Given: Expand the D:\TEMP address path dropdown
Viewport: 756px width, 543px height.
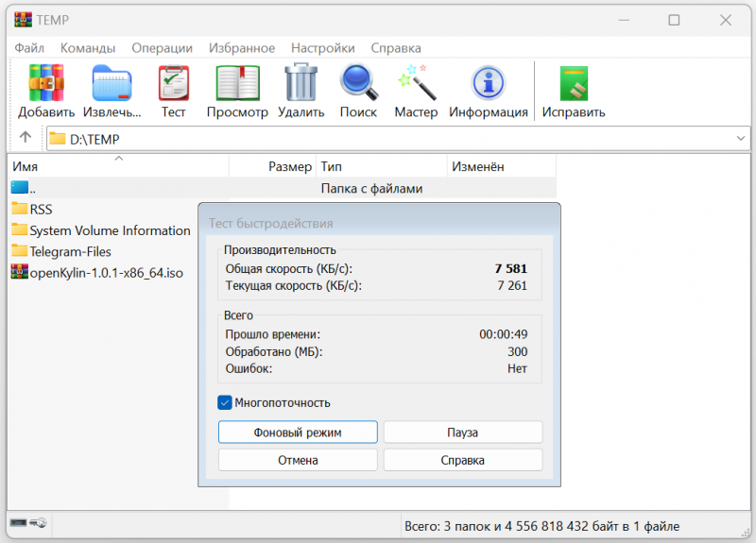Looking at the screenshot, I should coord(740,139).
